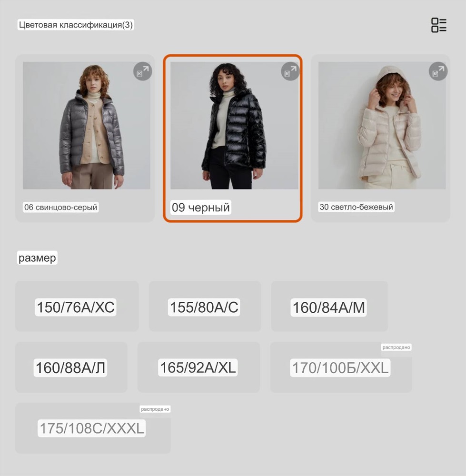Choose size 150/76A/XC

click(77, 306)
